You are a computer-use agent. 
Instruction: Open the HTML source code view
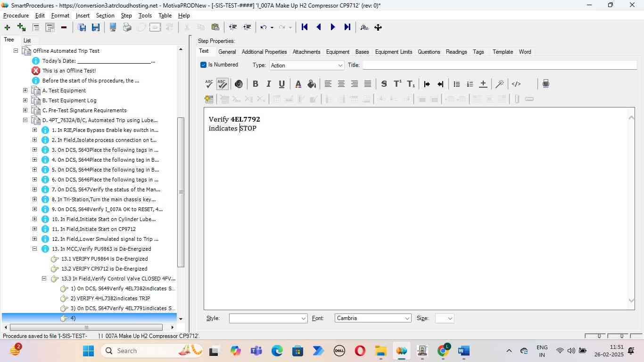(516, 84)
